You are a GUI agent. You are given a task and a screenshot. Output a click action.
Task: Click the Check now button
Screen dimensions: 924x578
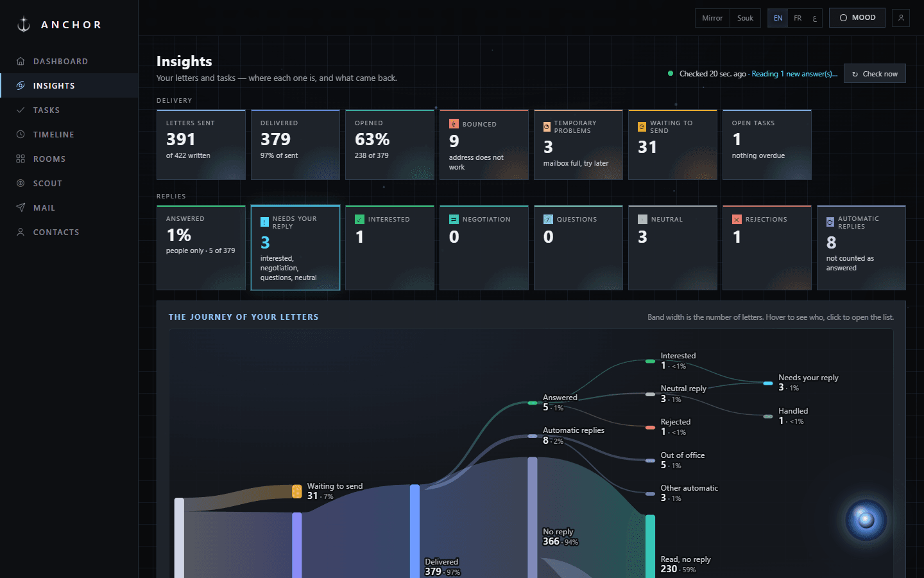point(875,74)
